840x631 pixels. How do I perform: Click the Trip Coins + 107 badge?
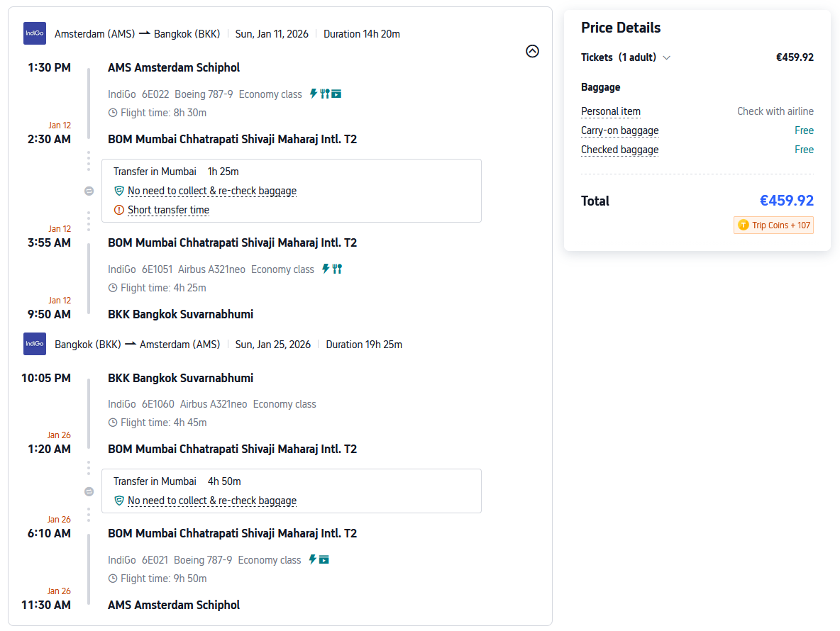pos(773,225)
